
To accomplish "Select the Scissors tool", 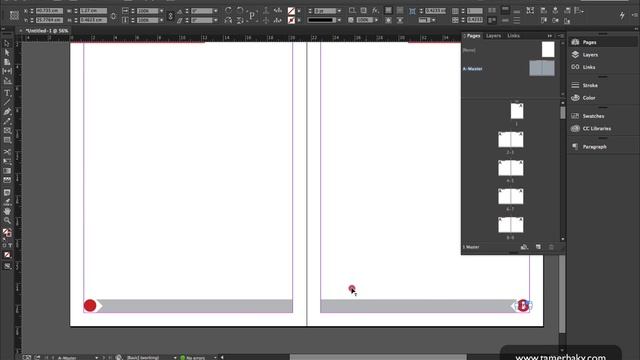I will tap(7, 152).
